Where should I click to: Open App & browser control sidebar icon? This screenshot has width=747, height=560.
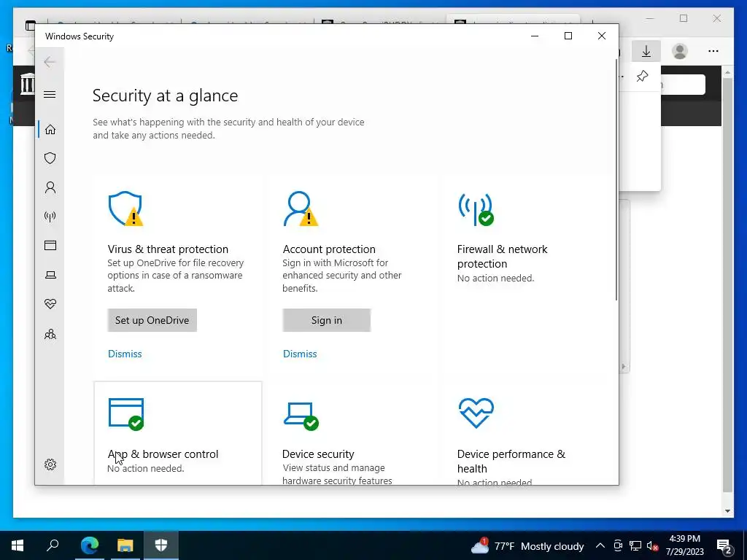50,245
